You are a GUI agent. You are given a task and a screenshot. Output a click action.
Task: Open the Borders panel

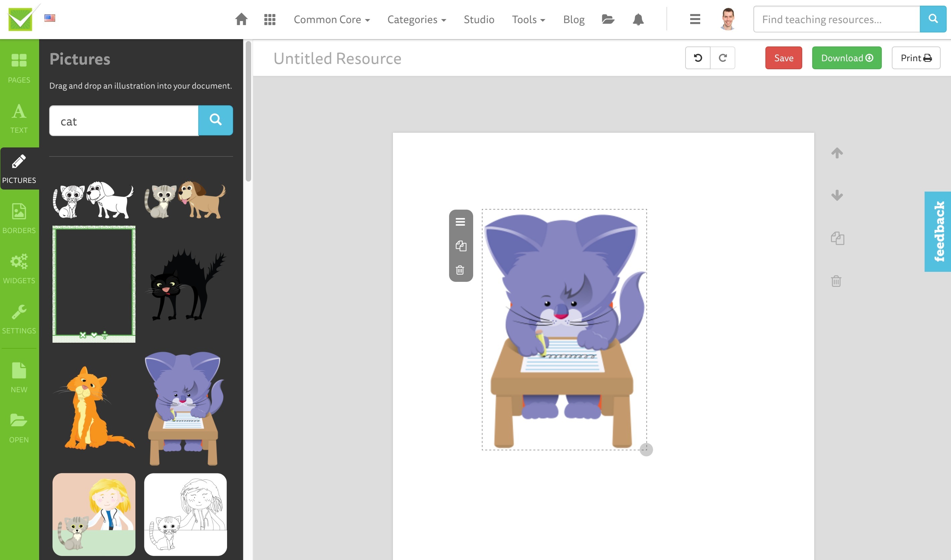point(19,219)
